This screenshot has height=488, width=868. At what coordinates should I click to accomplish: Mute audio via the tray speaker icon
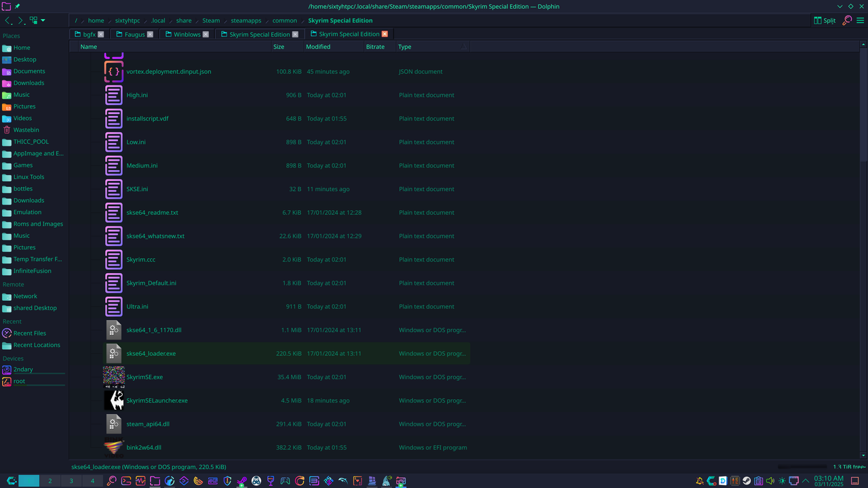(x=770, y=481)
